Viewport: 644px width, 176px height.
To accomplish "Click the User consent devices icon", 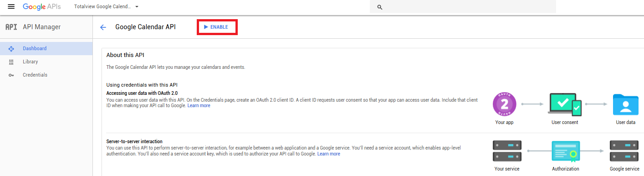I will click(x=565, y=104).
